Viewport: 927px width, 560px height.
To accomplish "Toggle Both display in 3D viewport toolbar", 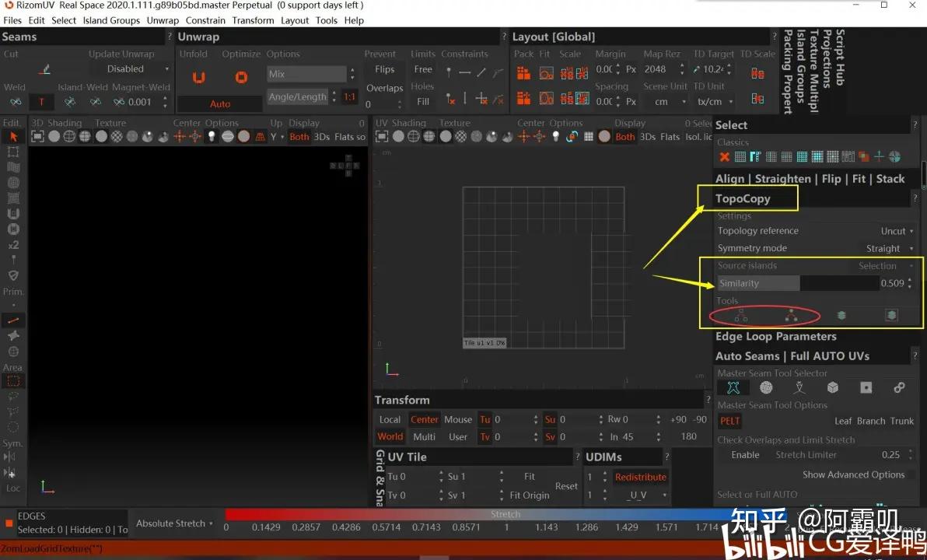I will tap(299, 137).
